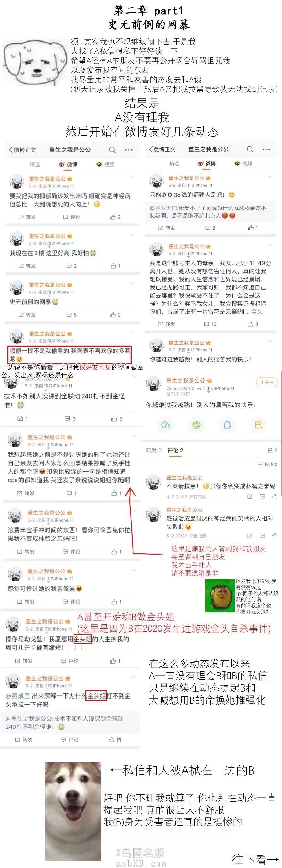Like the 我现在在2楼 post

click(115, 266)
